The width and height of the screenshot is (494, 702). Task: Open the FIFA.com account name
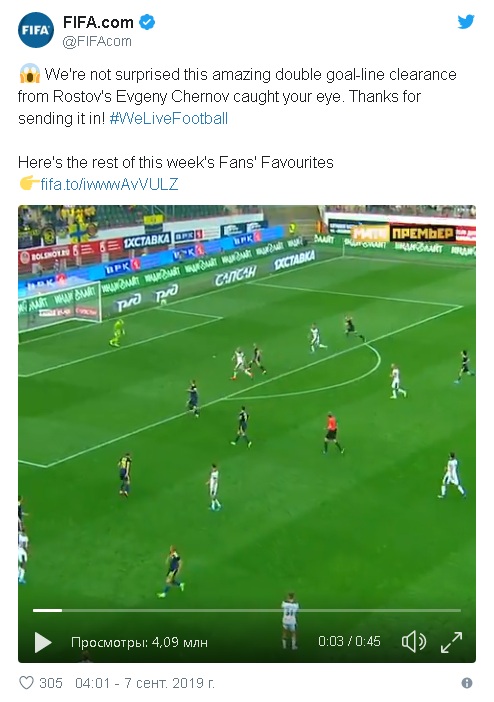tap(98, 22)
